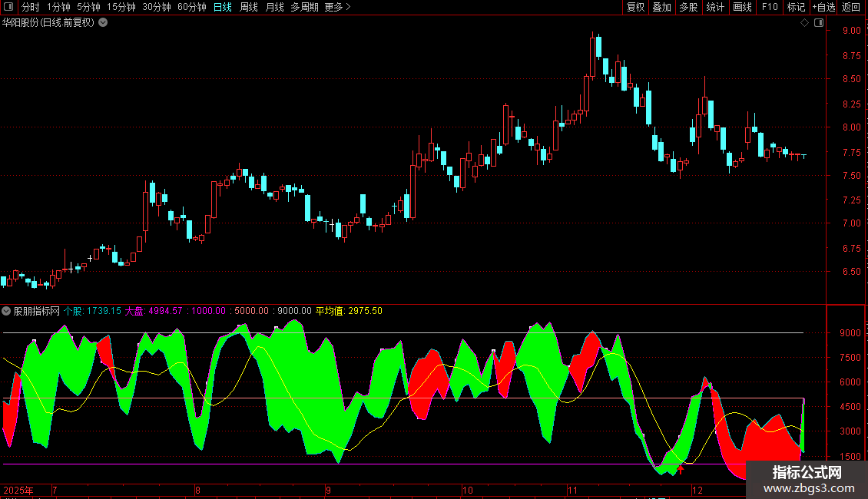Click the 8.00 price axis label
Viewport: 868px width, 499px height.
(x=851, y=127)
